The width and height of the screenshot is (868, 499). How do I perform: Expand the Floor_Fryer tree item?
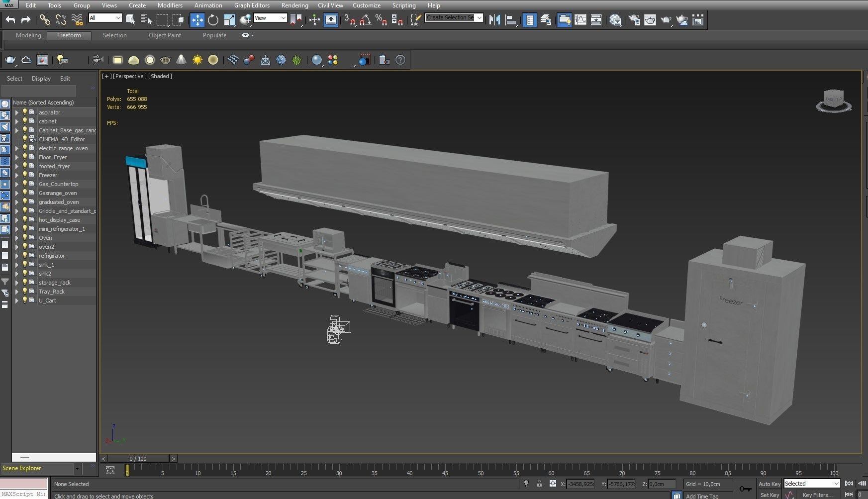click(x=16, y=157)
